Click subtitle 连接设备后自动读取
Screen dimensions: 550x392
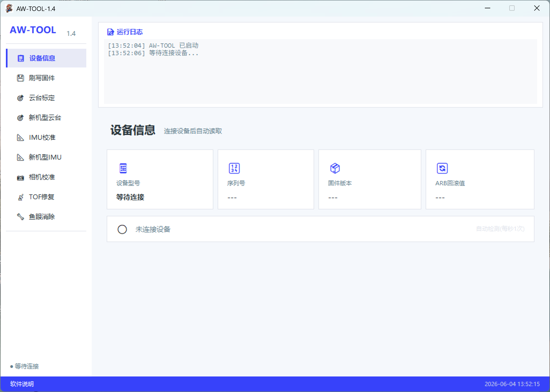coord(193,131)
